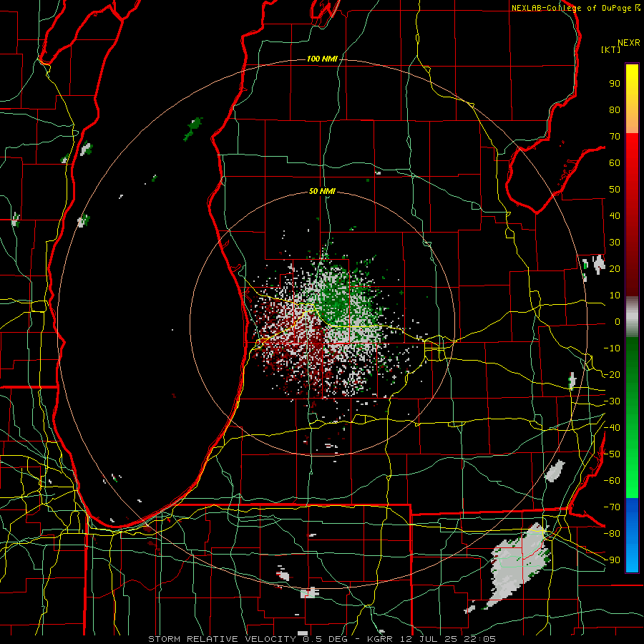Click the [KT] units label

611,49
